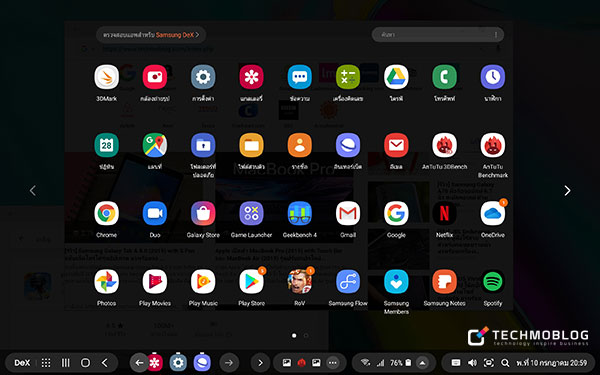Launch Netflix

444,213
